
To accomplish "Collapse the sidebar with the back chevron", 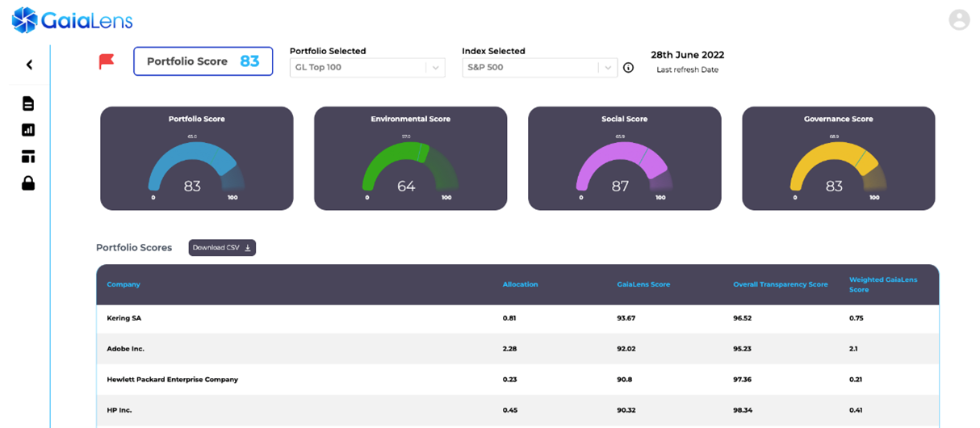I will [29, 65].
